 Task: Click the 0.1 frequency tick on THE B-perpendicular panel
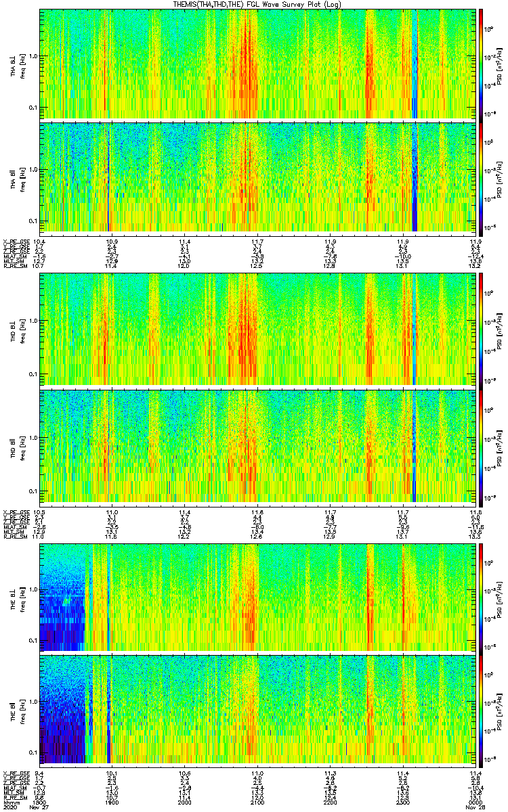click(33, 640)
